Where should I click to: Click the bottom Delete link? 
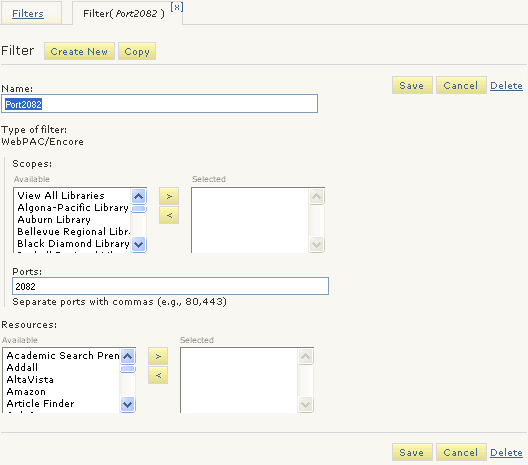[506, 453]
